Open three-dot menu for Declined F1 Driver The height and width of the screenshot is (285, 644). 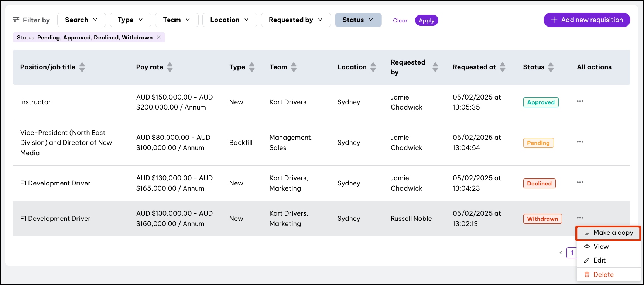click(580, 183)
